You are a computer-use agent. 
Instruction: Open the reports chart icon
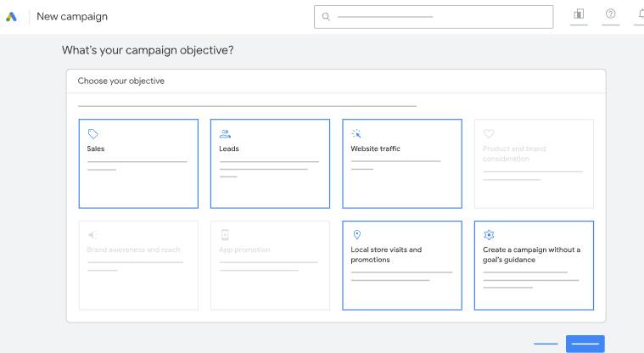(x=579, y=14)
